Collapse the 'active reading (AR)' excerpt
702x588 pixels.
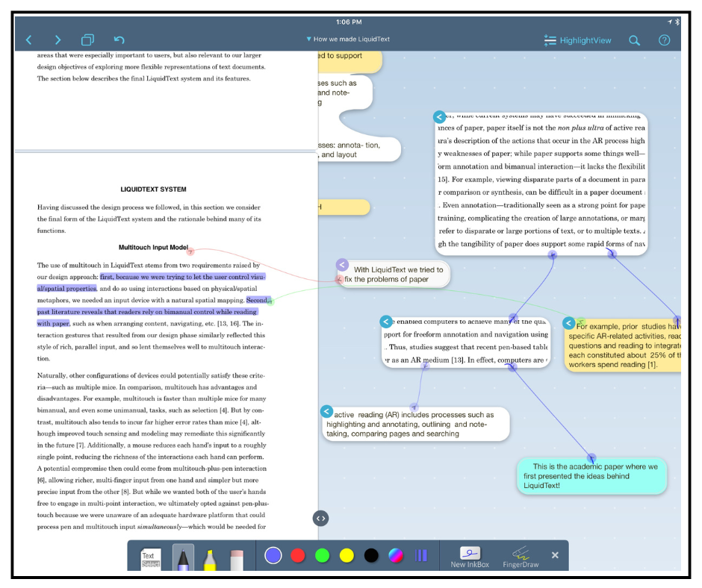[x=327, y=411]
